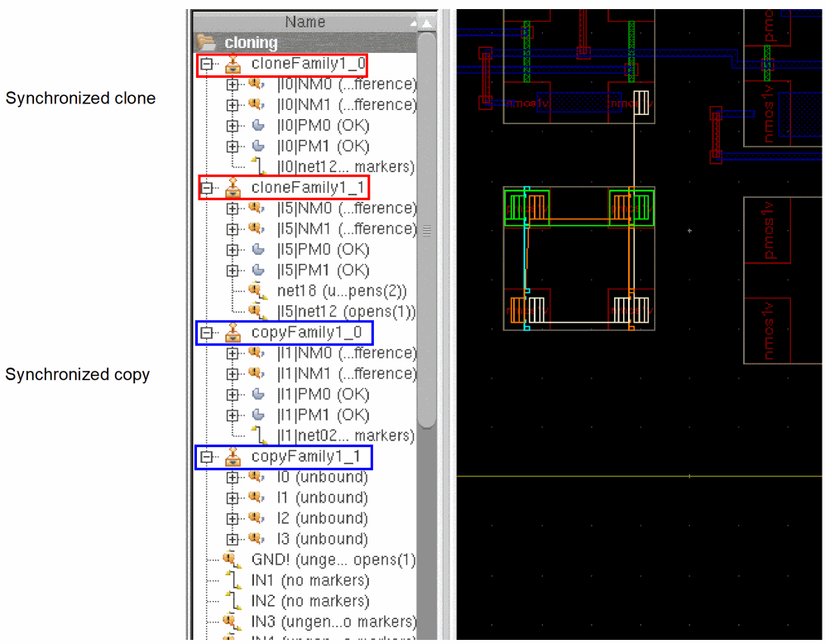Viewport: 825px width, 644px height.
Task: Expand the I2 (unbound) instance
Action: coord(233,519)
